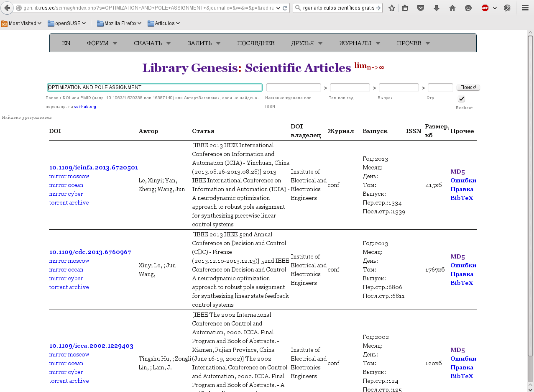This screenshot has width=534, height=392.
Task: Bookmark this page with the star icon
Action: 392,8
